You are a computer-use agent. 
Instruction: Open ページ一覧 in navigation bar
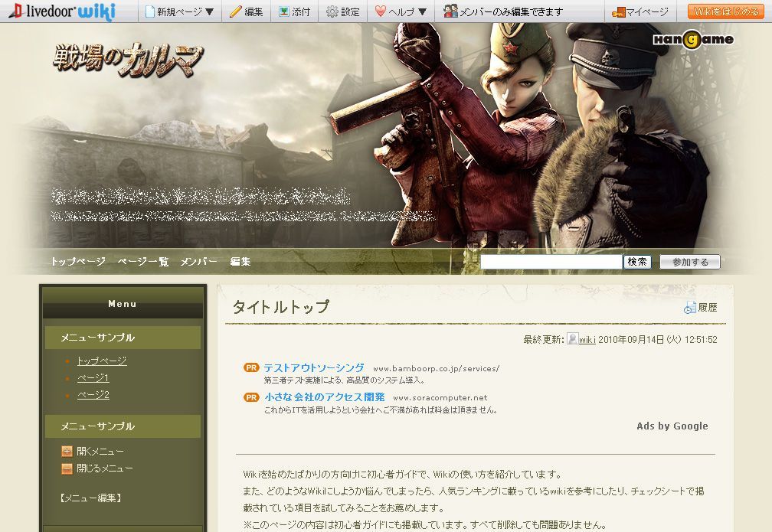(x=142, y=261)
